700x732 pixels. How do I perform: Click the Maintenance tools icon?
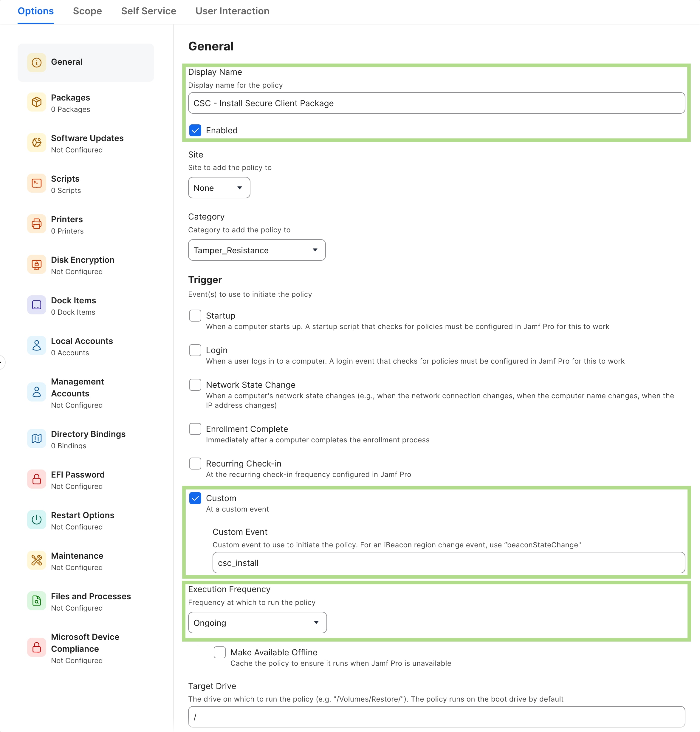coord(37,560)
